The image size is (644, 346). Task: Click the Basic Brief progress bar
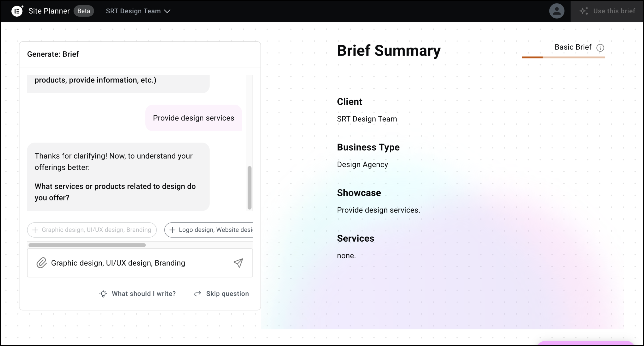pos(563,57)
